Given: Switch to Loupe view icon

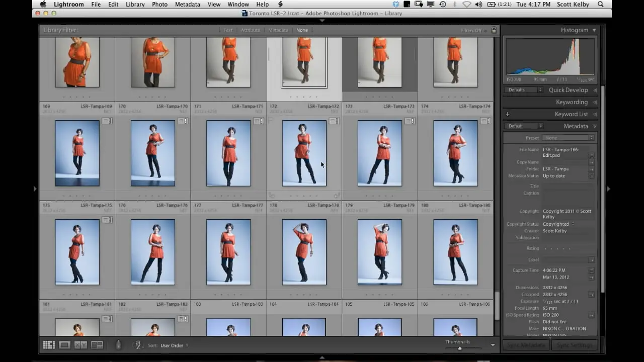Looking at the screenshot, I should 64,345.
